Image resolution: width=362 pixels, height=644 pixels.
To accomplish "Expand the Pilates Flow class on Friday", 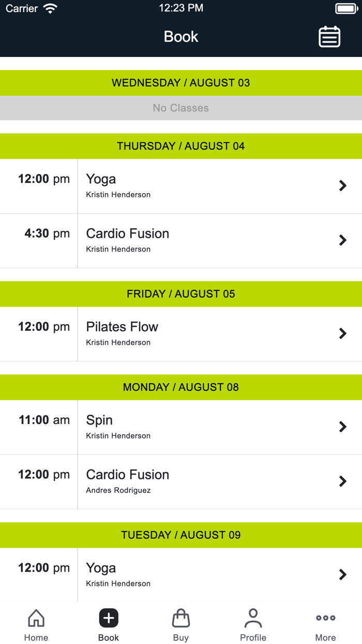I will point(342,333).
